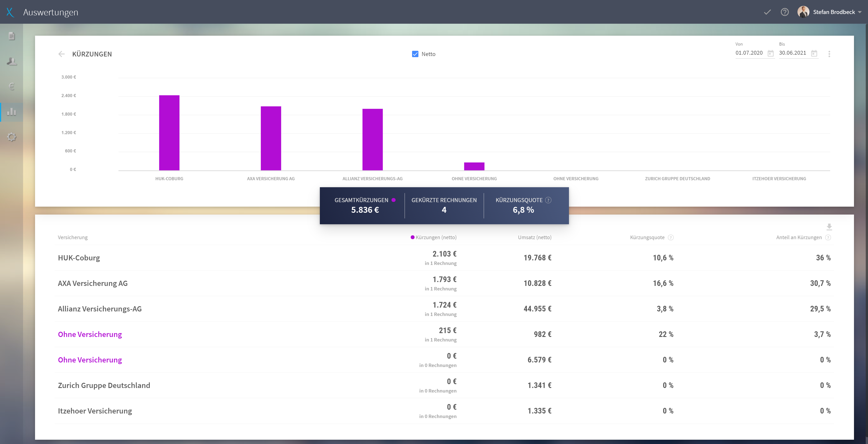The height and width of the screenshot is (444, 868).
Task: Click the purple dot beside Gesamtkürzungen
Action: pos(394,200)
